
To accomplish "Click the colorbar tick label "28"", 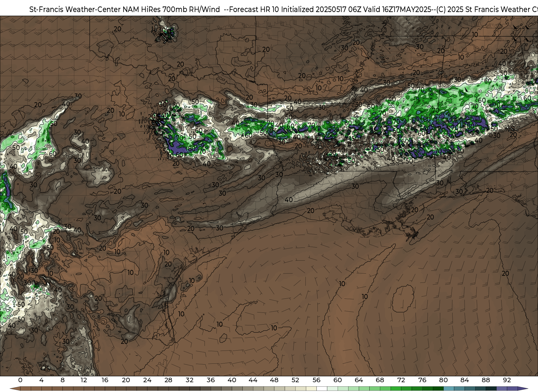I will 168,380.
